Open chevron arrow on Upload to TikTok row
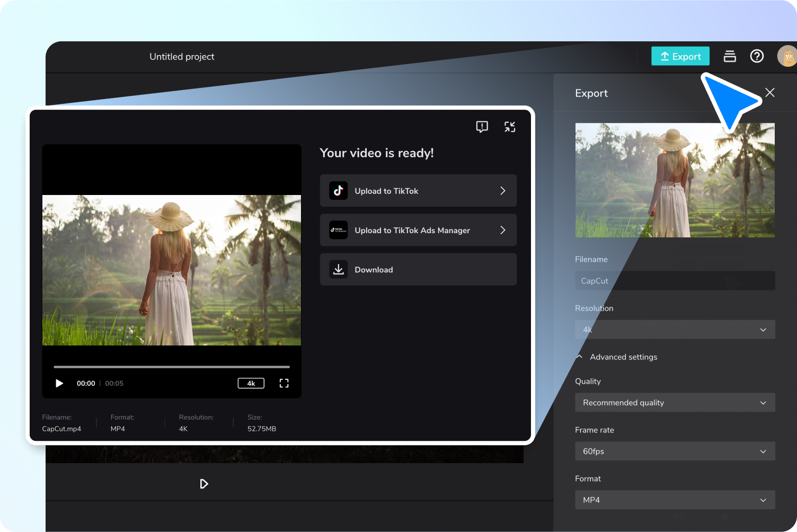 (x=503, y=191)
